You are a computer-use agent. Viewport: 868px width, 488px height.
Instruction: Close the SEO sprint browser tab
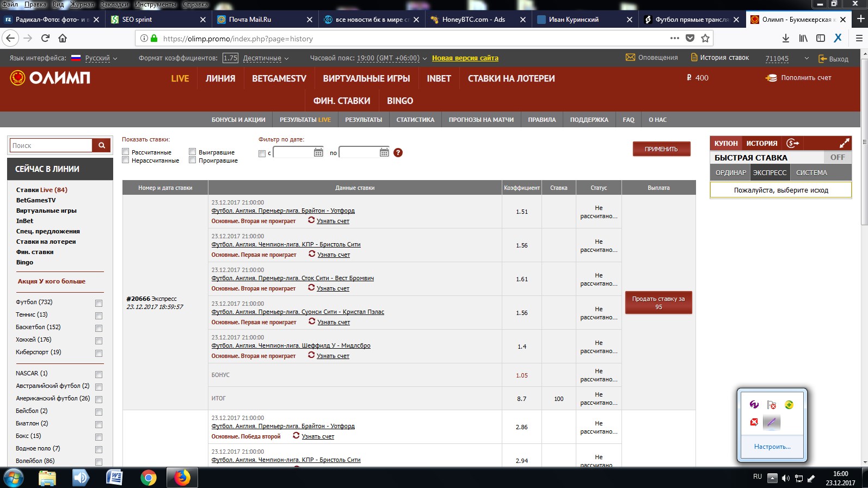[203, 20]
